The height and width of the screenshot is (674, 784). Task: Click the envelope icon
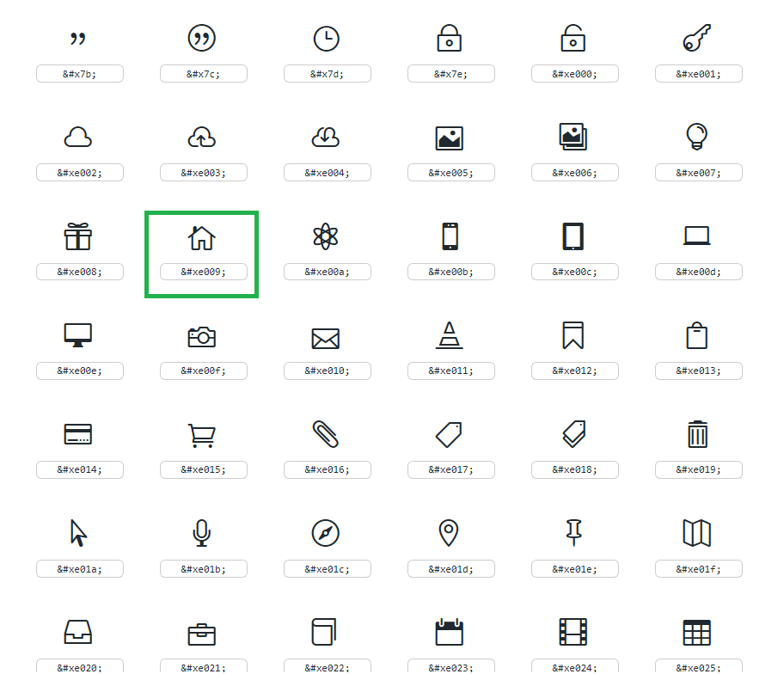click(326, 339)
